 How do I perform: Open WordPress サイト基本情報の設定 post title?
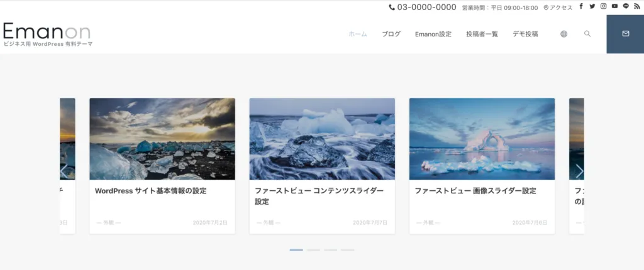click(150, 191)
